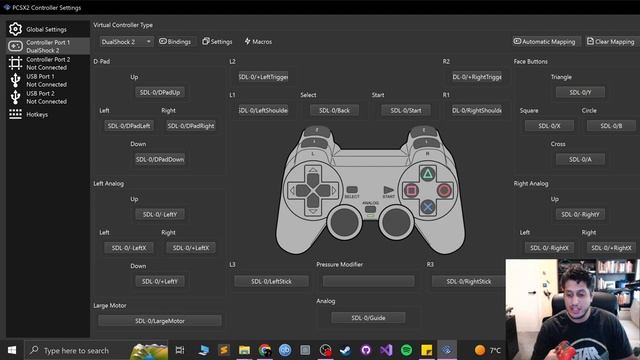Rebind L3 SDL-0/LeftStick binding

(x=271, y=281)
